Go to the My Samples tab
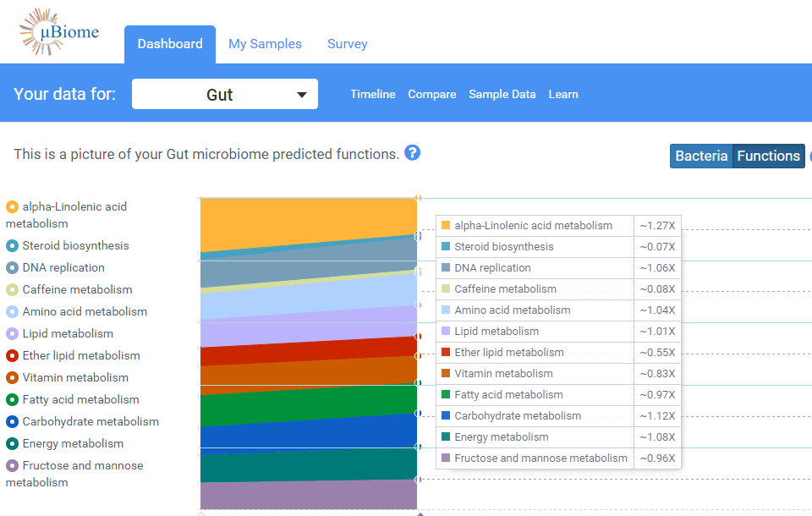812x516 pixels. [x=265, y=44]
